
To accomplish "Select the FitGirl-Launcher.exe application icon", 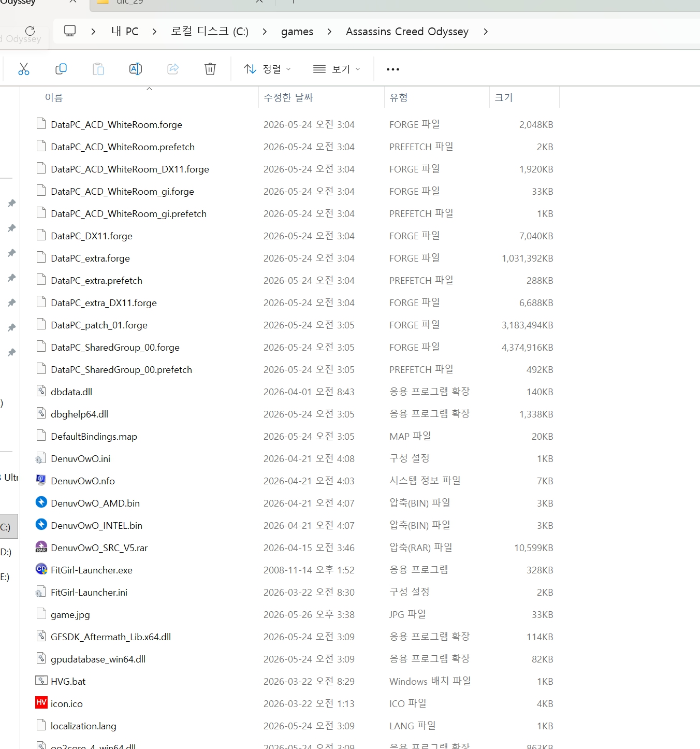I will click(x=41, y=569).
